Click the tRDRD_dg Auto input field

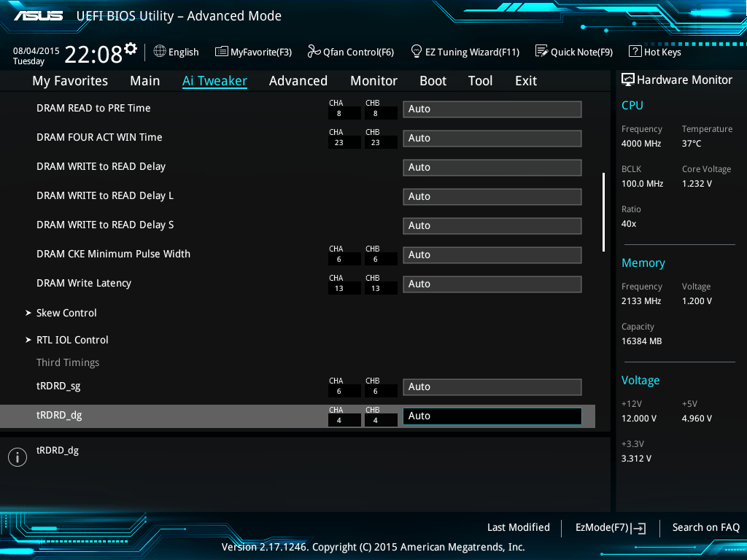click(x=492, y=416)
